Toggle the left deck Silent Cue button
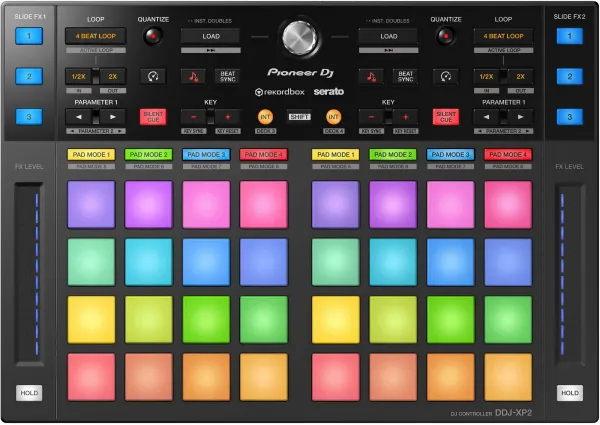The width and height of the screenshot is (600, 425). click(x=152, y=117)
